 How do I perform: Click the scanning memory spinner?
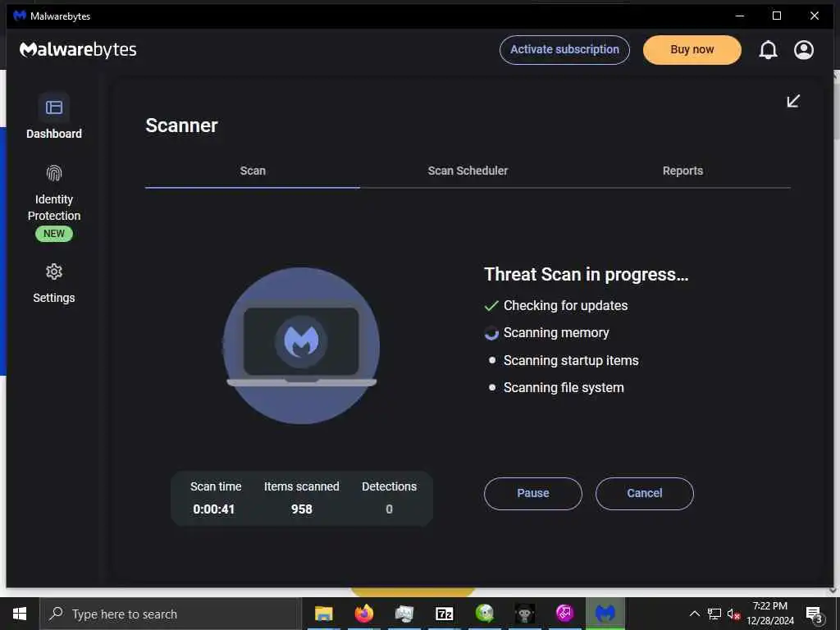pos(491,333)
